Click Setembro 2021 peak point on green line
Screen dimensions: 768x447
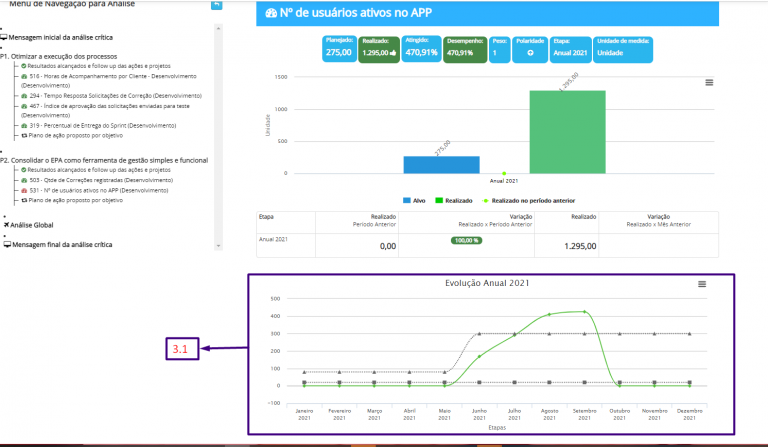[584, 312]
